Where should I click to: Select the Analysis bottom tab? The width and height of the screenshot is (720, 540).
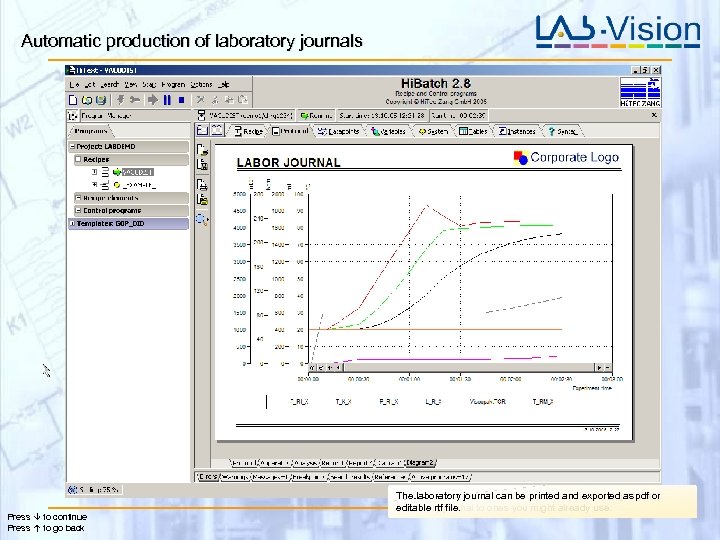pyautogui.click(x=305, y=462)
